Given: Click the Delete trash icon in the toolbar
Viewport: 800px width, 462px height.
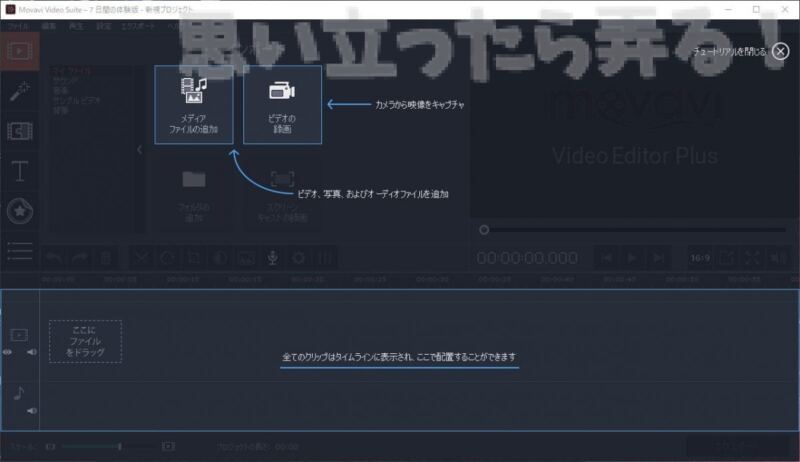Looking at the screenshot, I should click(x=106, y=258).
